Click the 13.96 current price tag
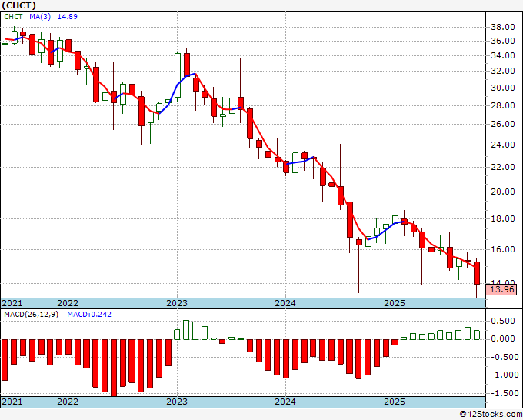The width and height of the screenshot is (523, 420). 501,289
